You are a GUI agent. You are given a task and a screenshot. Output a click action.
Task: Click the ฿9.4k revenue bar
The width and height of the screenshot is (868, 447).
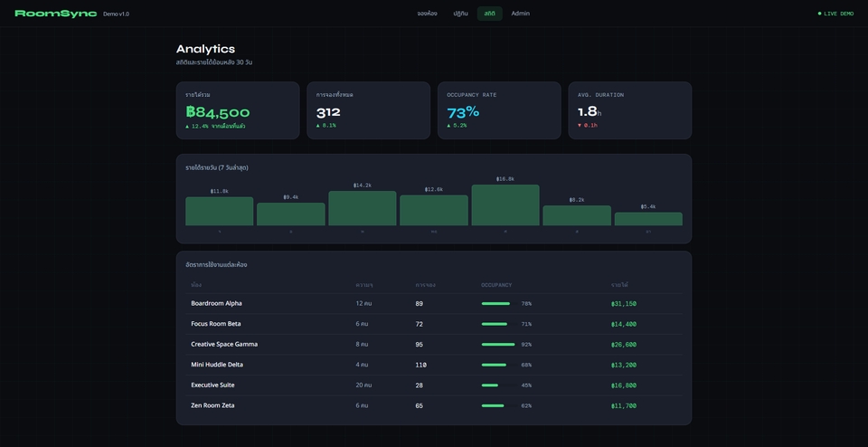pyautogui.click(x=290, y=214)
